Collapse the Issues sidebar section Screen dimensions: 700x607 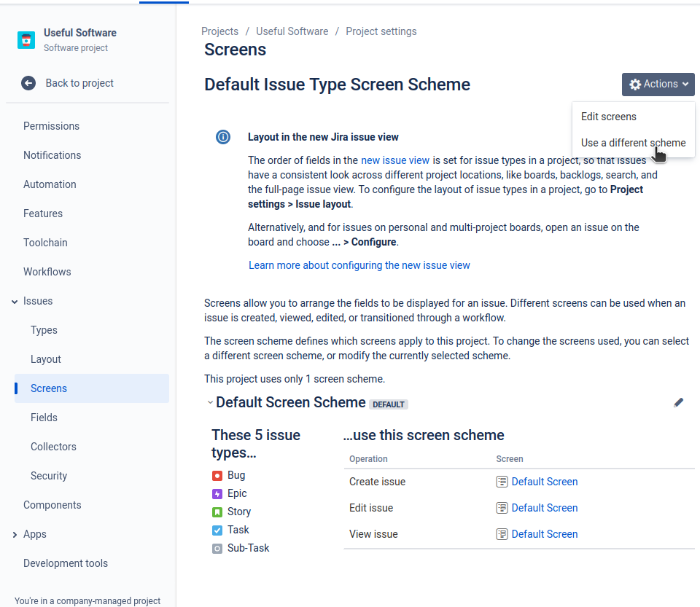point(15,300)
